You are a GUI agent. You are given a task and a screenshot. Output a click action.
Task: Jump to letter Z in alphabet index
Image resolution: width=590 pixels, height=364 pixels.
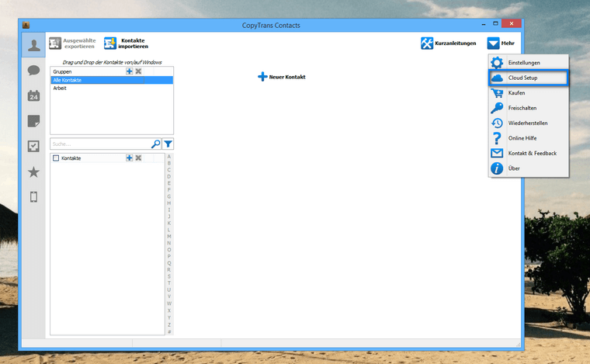pyautogui.click(x=169, y=324)
